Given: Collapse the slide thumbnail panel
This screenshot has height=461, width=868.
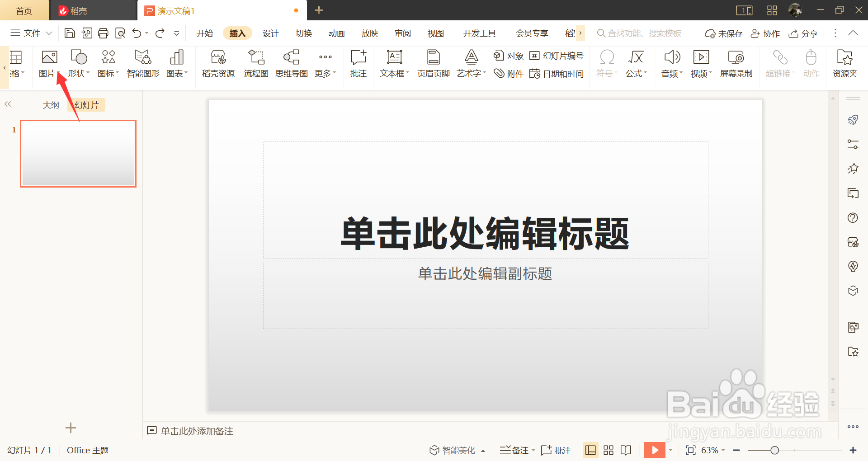Looking at the screenshot, I should pyautogui.click(x=8, y=104).
